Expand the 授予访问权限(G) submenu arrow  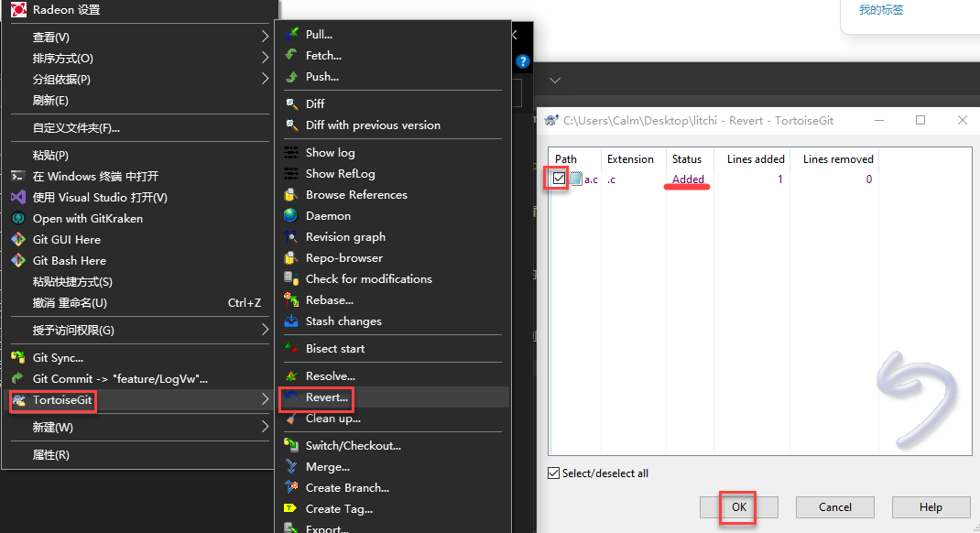(265, 330)
